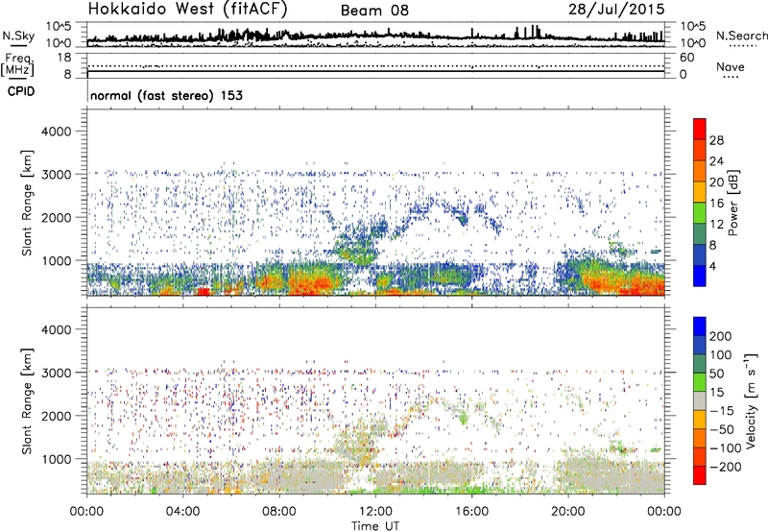Click the '16:00' time axis tick label
Screen dimensions: 768x532
[471, 512]
